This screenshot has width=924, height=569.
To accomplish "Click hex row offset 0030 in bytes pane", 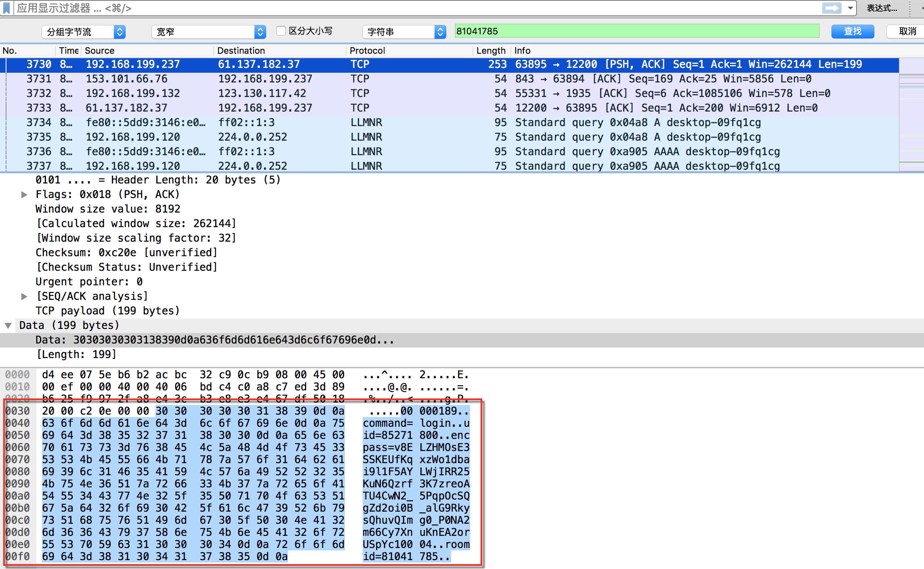I will tap(18, 411).
